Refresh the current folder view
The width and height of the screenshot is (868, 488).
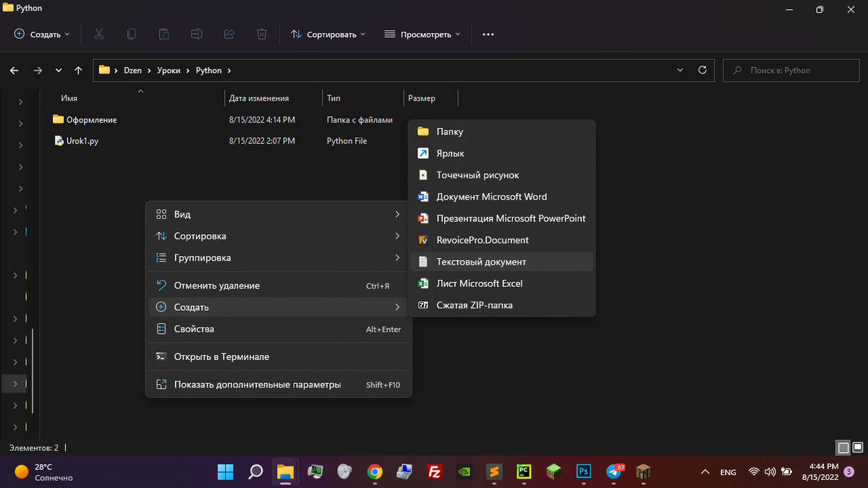(702, 70)
